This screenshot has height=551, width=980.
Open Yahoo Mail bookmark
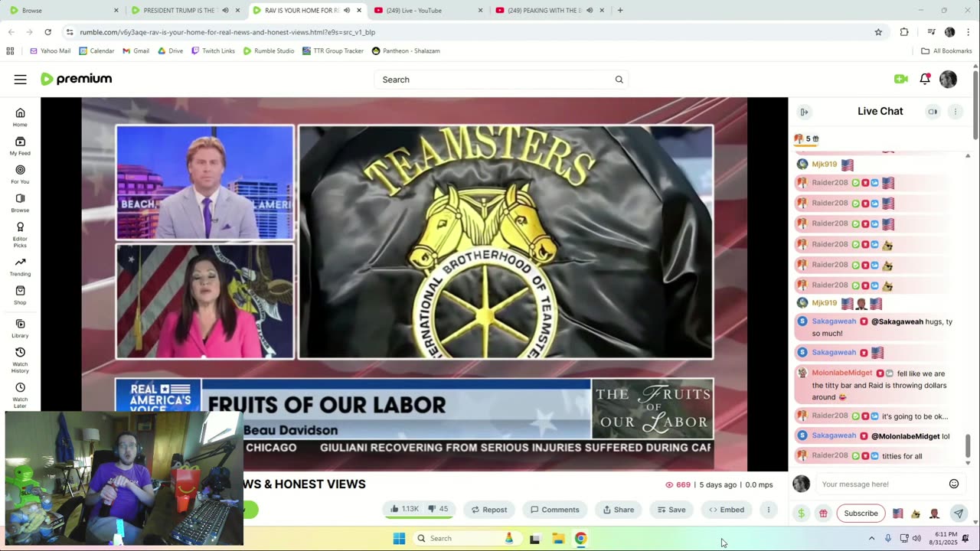coord(50,51)
